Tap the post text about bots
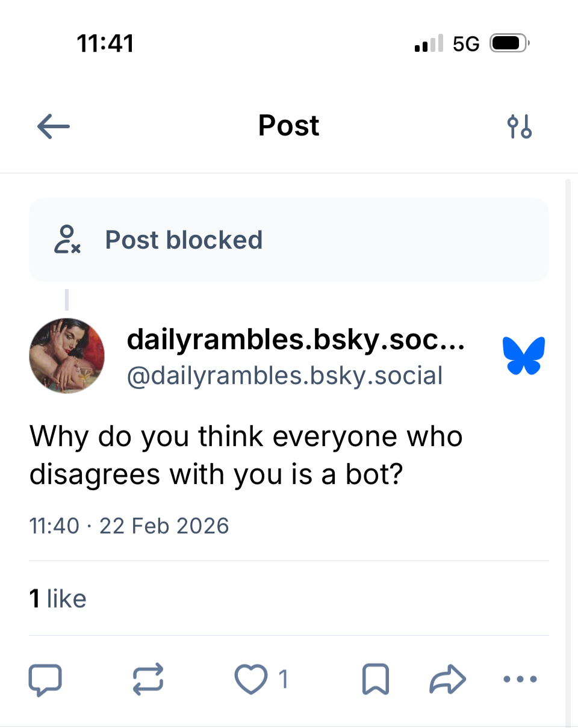Image resolution: width=578 pixels, height=728 pixels. pos(246,455)
